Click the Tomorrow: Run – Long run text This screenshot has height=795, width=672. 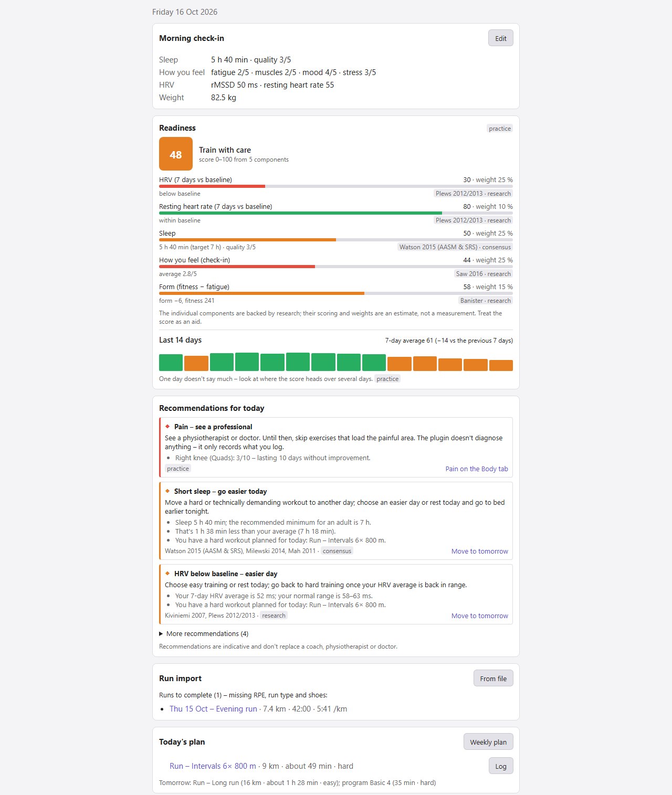click(x=298, y=783)
